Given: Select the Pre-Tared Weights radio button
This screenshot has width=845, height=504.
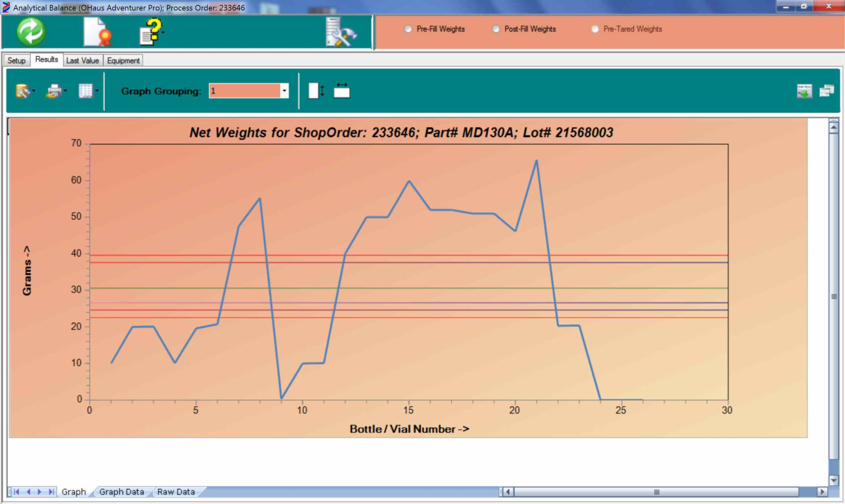Looking at the screenshot, I should [x=595, y=29].
